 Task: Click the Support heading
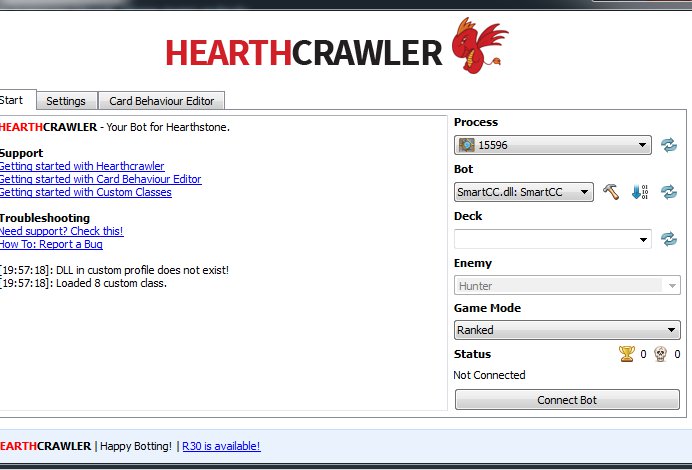pyautogui.click(x=22, y=153)
